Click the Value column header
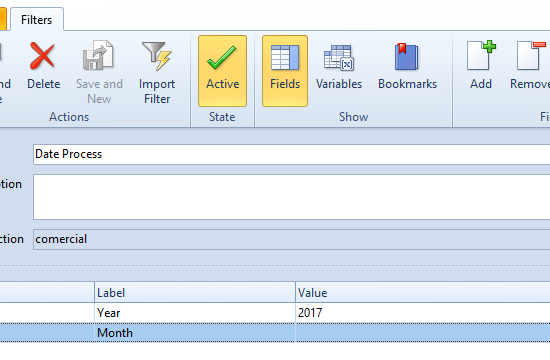 (423, 293)
